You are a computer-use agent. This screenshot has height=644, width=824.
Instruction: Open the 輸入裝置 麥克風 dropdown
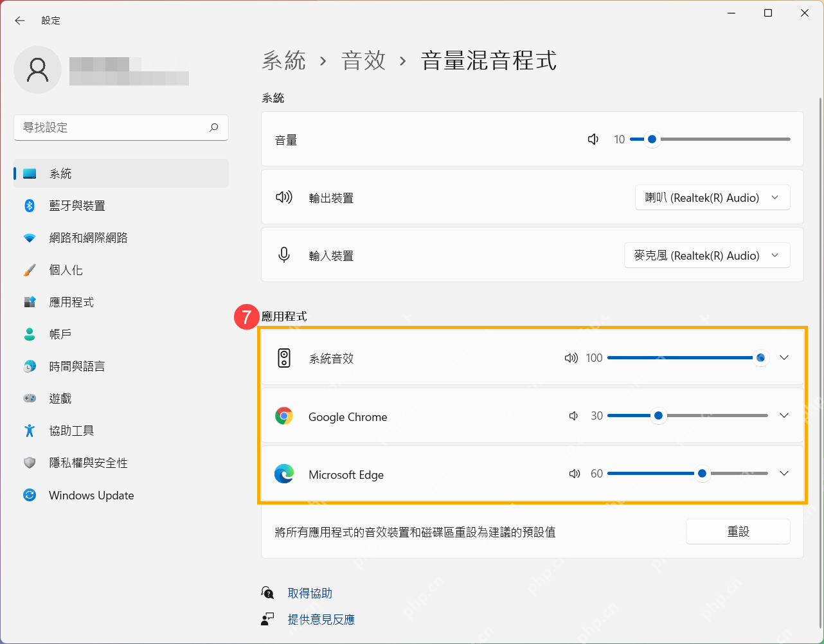click(x=707, y=256)
